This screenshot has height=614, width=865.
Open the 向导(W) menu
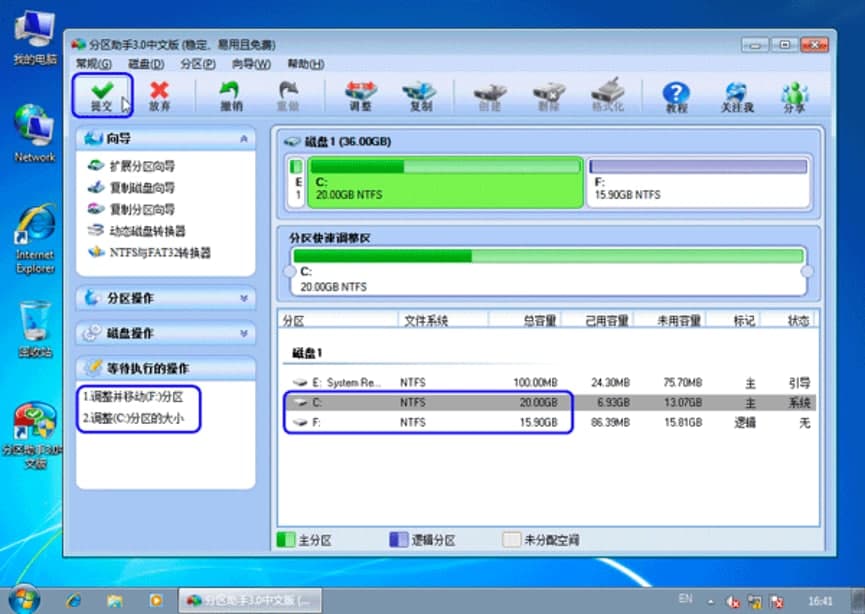[x=251, y=64]
